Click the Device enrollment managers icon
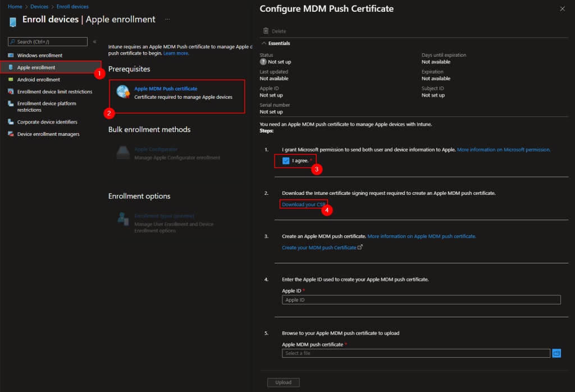The width and height of the screenshot is (575, 392). tap(11, 134)
